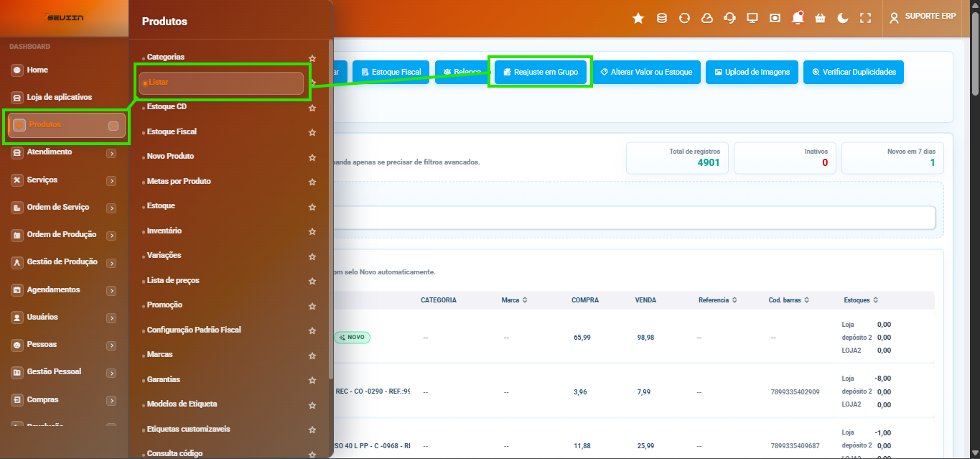Click Alterar Valor ou Estoque button
This screenshot has height=459, width=980.
[x=646, y=72]
